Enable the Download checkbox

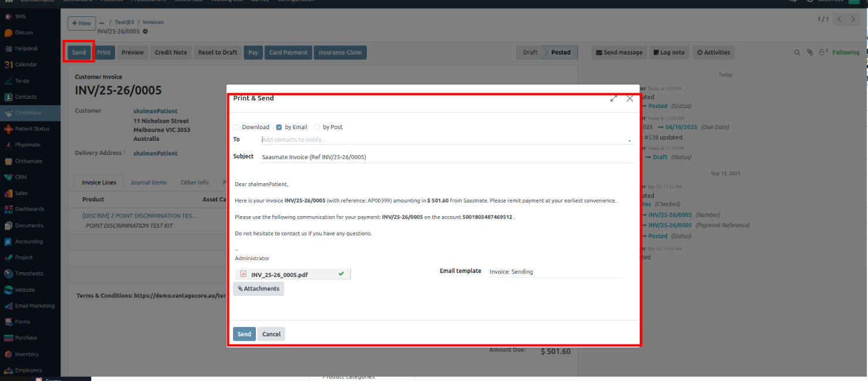237,127
